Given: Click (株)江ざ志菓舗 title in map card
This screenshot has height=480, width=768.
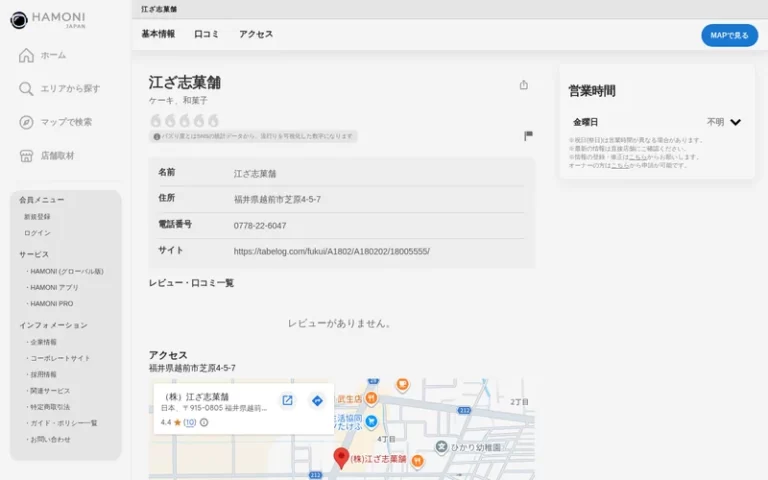Looking at the screenshot, I should (x=197, y=397).
